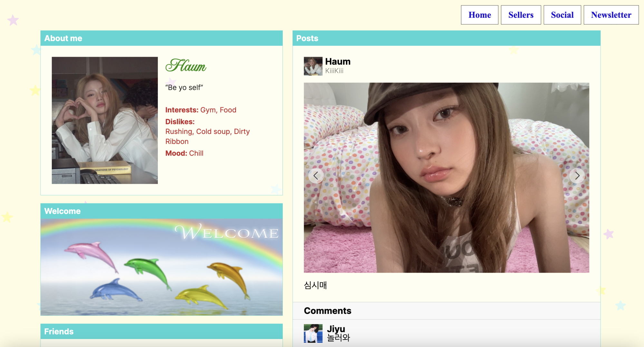
Task: Open the Newsletter page
Action: pos(611,15)
